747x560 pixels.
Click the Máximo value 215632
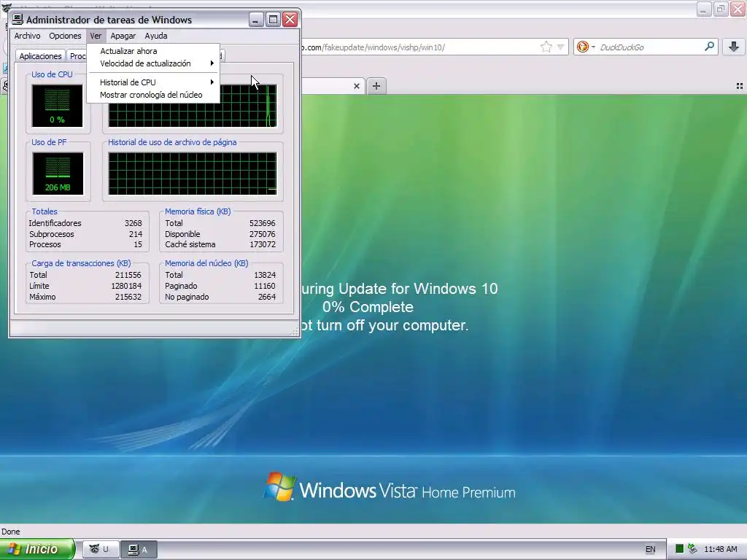[128, 297]
